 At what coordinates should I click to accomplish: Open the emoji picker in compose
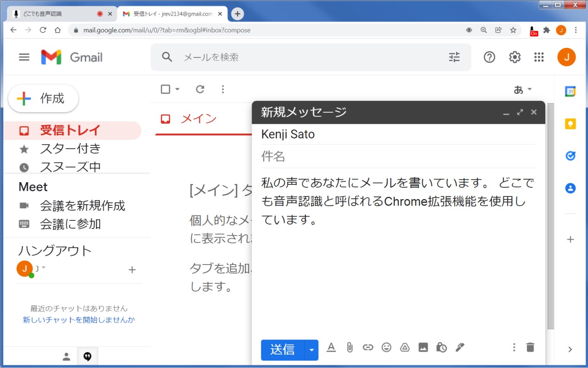[386, 348]
